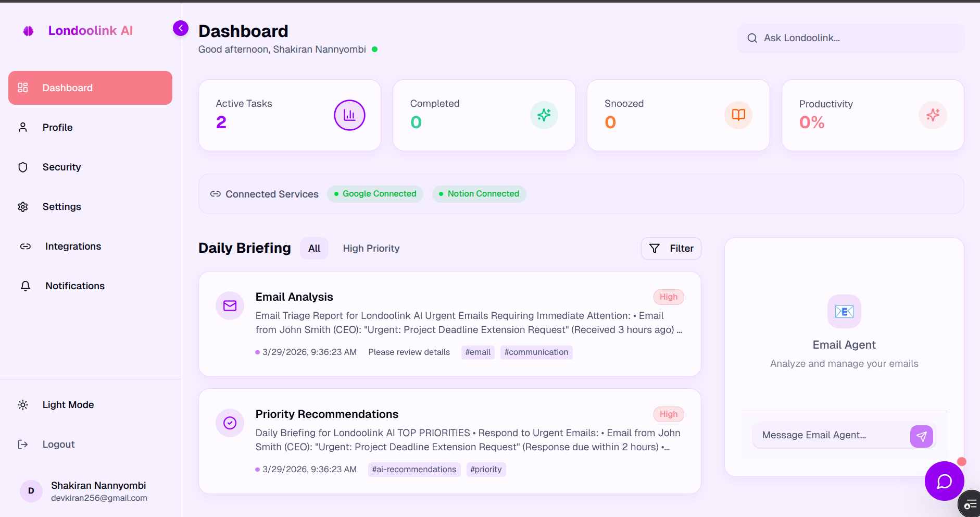
Task: Open the Priority Recommendations card title
Action: pyautogui.click(x=327, y=414)
